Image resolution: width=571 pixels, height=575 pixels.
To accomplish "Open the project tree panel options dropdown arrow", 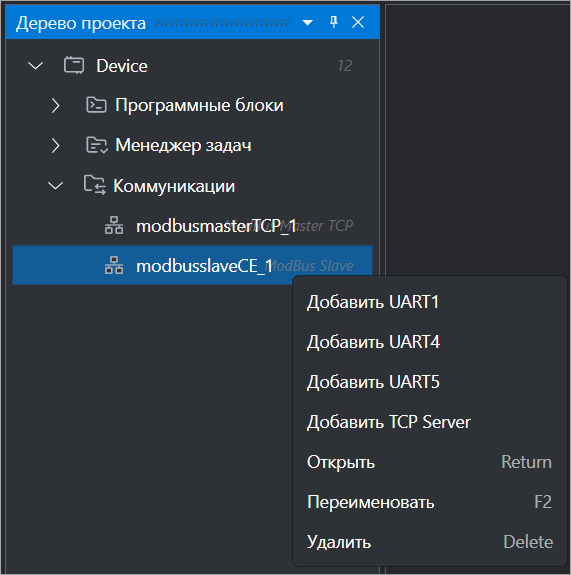I will click(308, 23).
